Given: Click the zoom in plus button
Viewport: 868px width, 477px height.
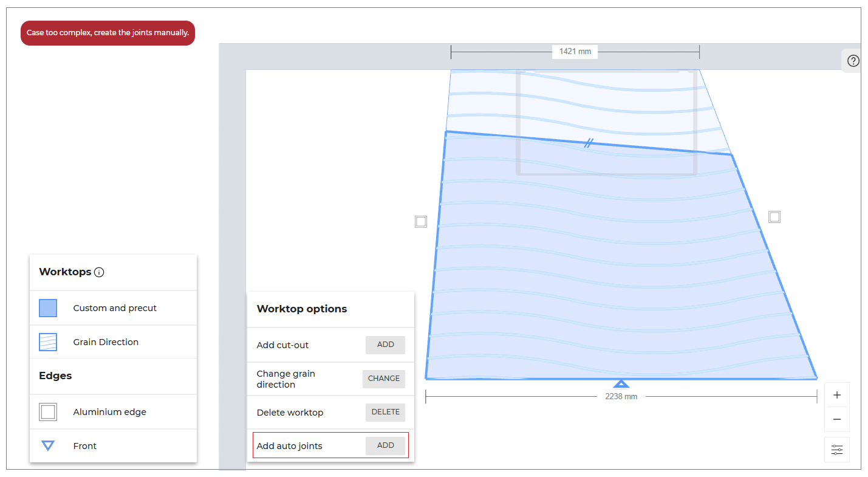Looking at the screenshot, I should coord(837,395).
